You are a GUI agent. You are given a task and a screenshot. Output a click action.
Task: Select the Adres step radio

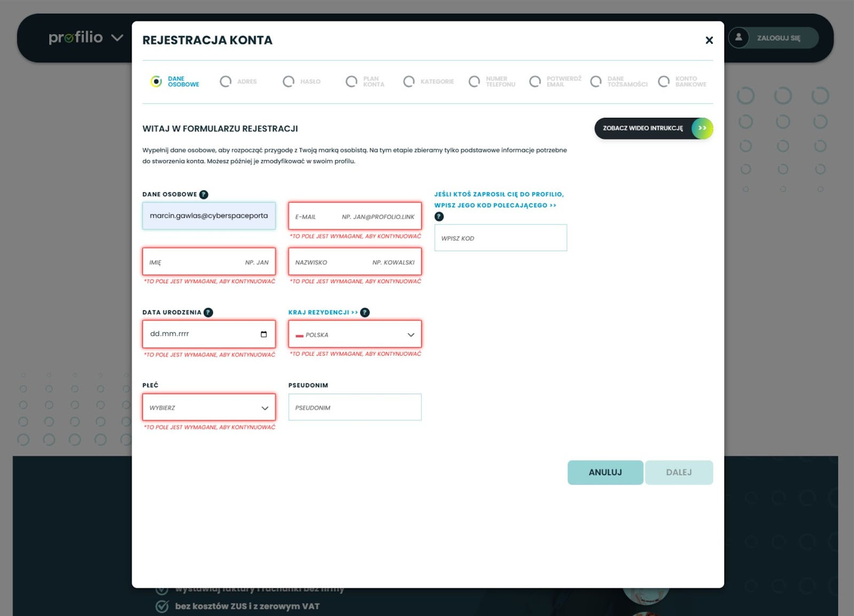click(x=226, y=82)
